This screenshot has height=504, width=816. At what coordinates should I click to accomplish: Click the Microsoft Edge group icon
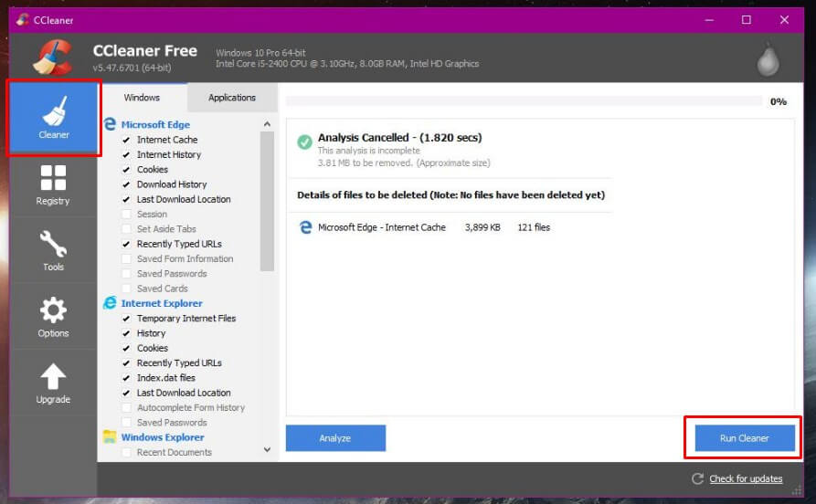click(110, 124)
